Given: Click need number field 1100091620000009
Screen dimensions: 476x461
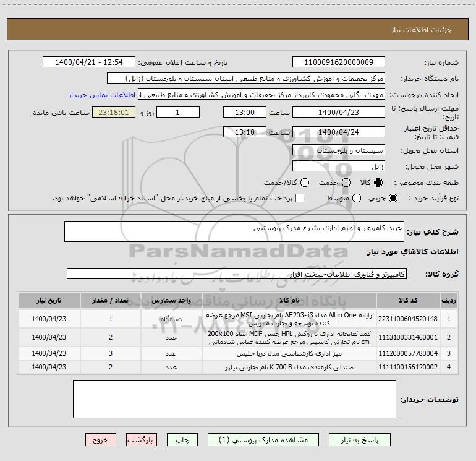Looking at the screenshot, I should 339,62.
